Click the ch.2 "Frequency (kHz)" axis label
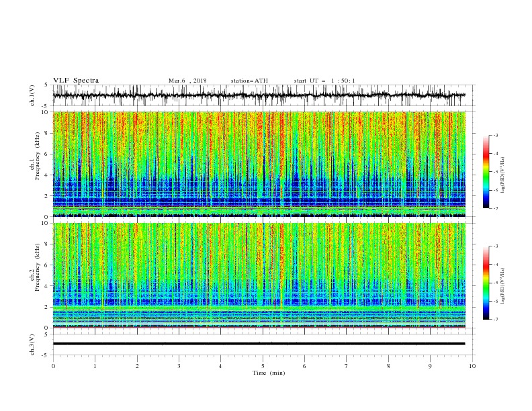532x411 pixels. click(x=37, y=267)
